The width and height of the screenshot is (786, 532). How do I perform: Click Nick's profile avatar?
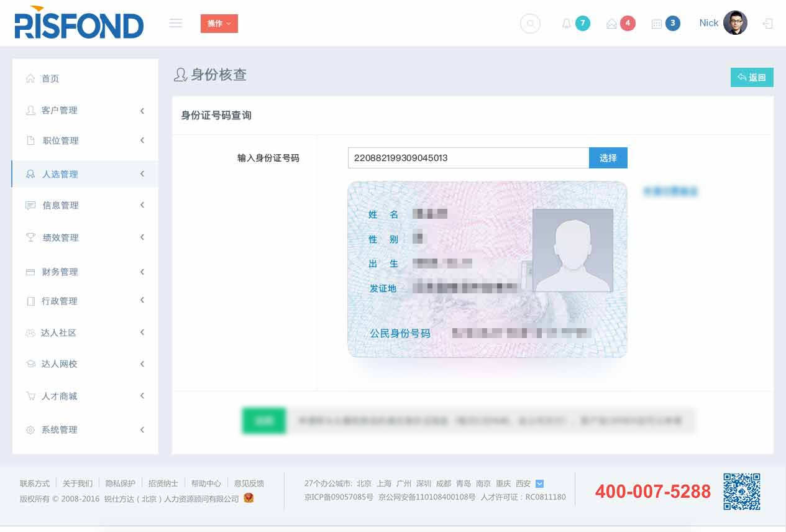point(735,23)
